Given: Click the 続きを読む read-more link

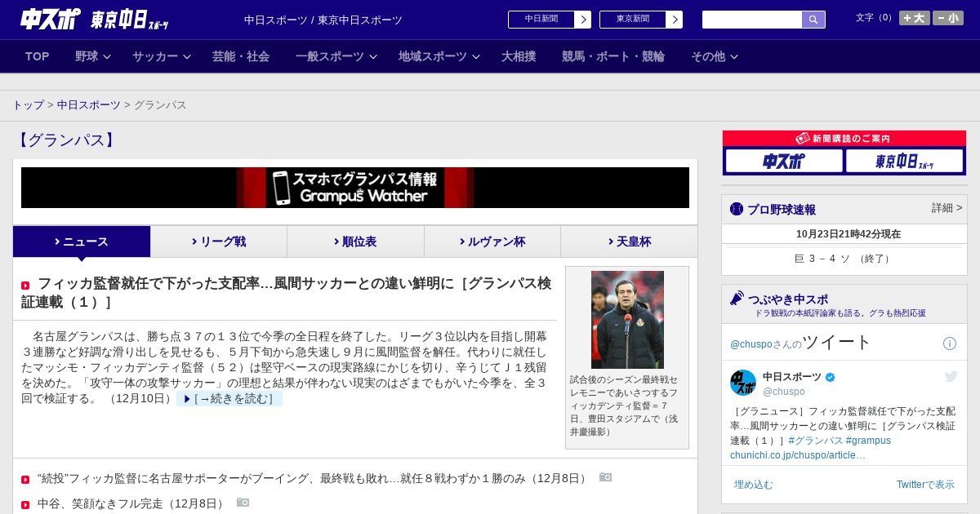Looking at the screenshot, I should click(x=229, y=399).
